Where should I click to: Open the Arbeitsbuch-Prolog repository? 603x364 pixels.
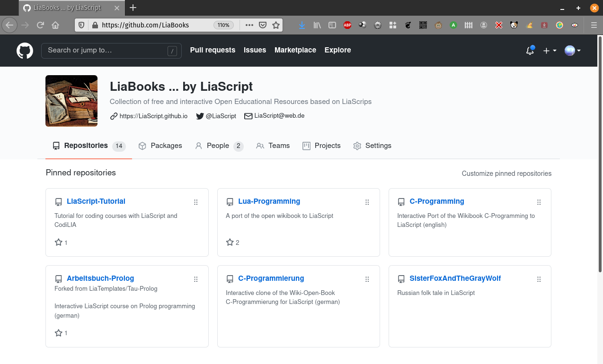[x=100, y=278]
